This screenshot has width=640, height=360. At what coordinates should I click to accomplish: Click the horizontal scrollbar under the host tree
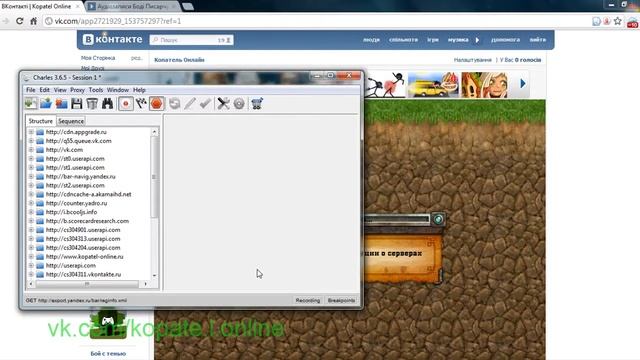87,284
